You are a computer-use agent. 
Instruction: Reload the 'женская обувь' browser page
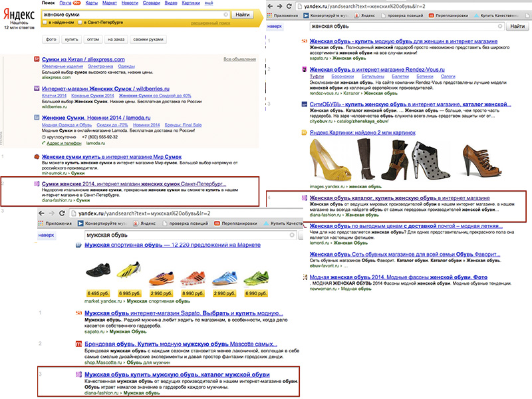click(x=289, y=6)
